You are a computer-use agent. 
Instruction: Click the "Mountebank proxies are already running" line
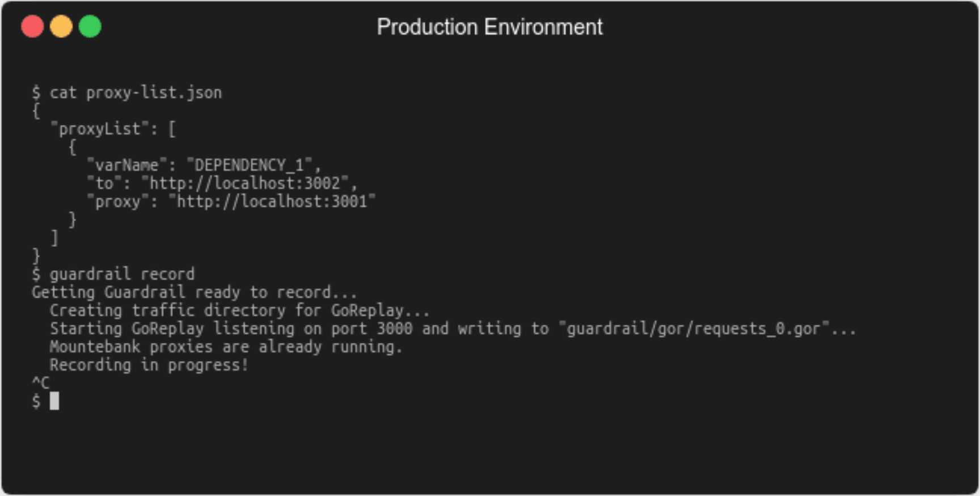(x=226, y=347)
